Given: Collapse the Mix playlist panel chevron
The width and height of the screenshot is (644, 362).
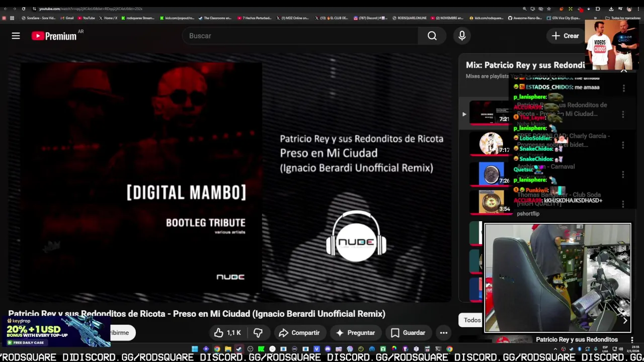Looking at the screenshot, I should click(623, 70).
